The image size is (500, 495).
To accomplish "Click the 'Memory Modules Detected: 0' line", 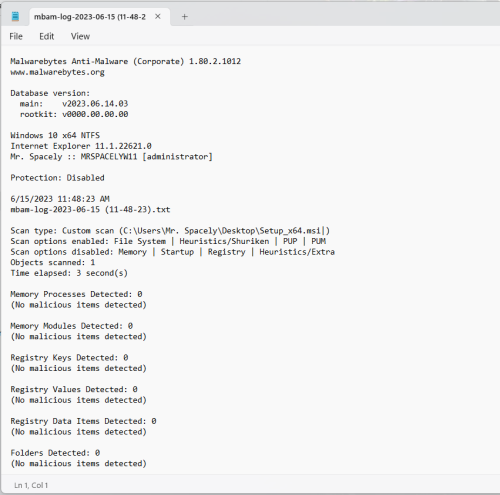I will (x=72, y=326).
